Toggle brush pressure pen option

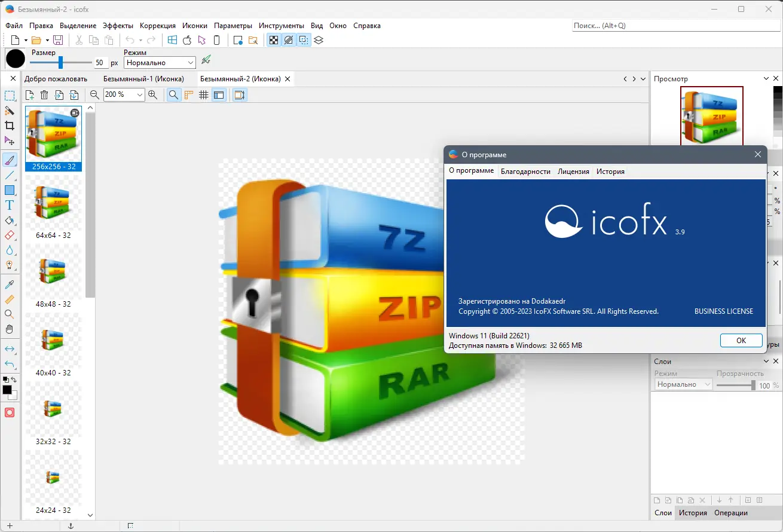click(207, 59)
